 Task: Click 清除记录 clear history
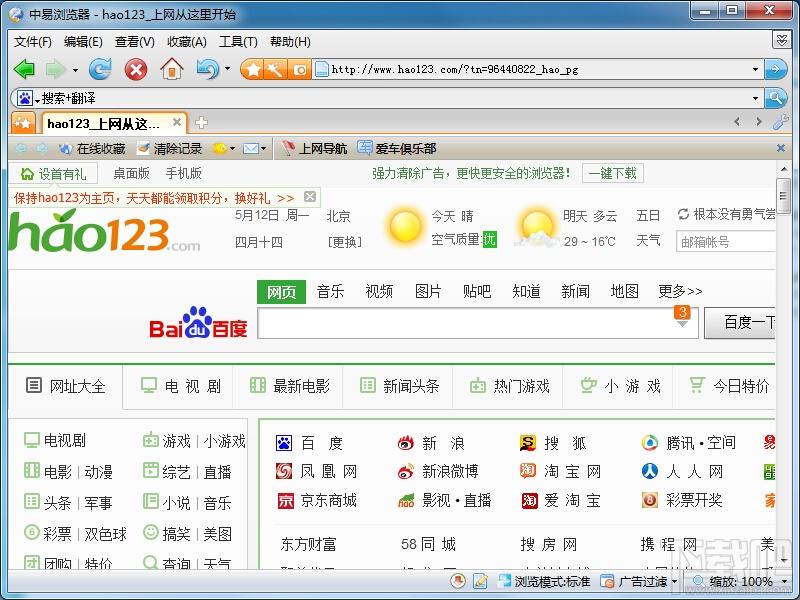[x=170, y=148]
